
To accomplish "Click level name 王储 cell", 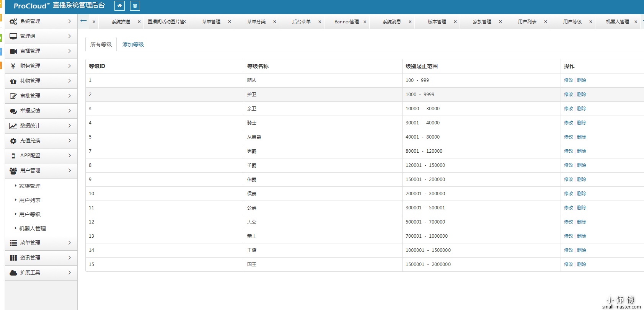I will click(x=323, y=250).
